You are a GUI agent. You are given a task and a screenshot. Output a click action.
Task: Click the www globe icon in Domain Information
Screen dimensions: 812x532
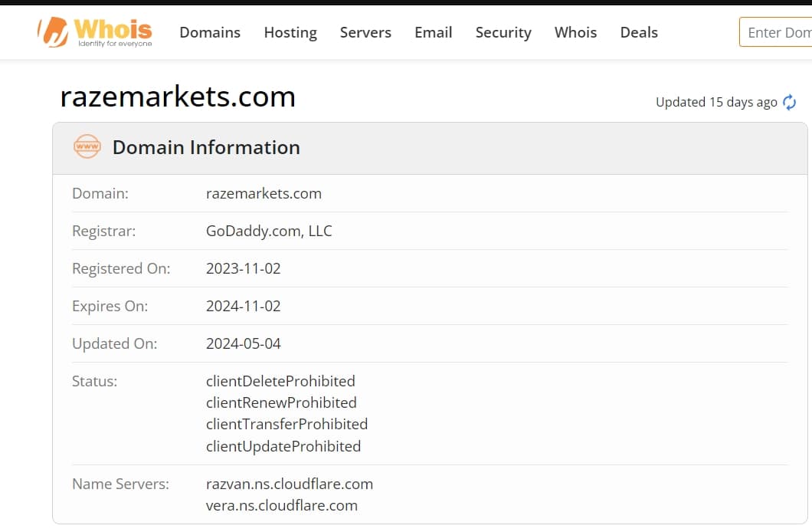(x=87, y=146)
